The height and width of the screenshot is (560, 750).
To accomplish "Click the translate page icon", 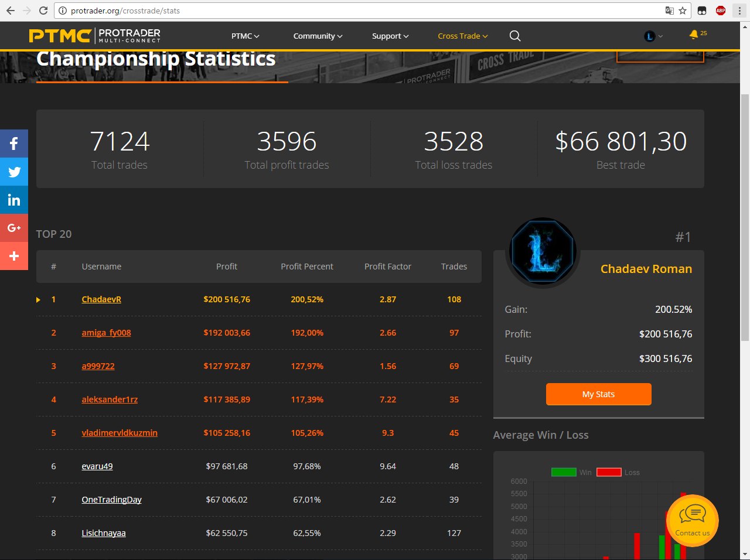I will coord(669,11).
